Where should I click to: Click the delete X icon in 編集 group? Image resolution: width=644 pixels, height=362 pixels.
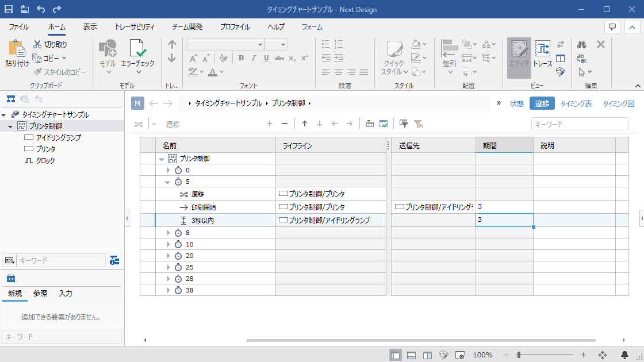(601, 44)
